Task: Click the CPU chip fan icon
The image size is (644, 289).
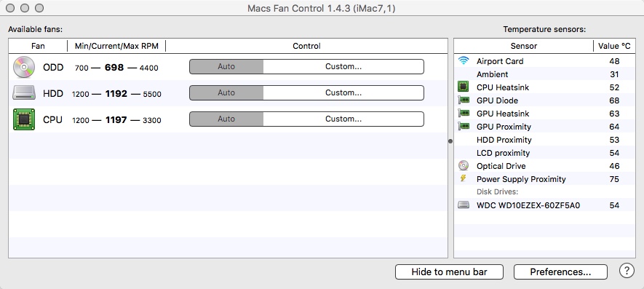Action: (x=24, y=119)
